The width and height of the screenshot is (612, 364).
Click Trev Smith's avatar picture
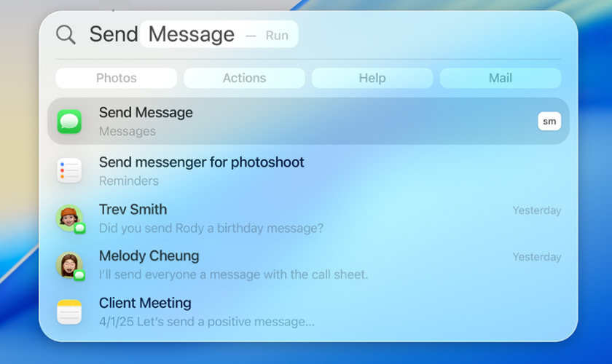(69, 218)
